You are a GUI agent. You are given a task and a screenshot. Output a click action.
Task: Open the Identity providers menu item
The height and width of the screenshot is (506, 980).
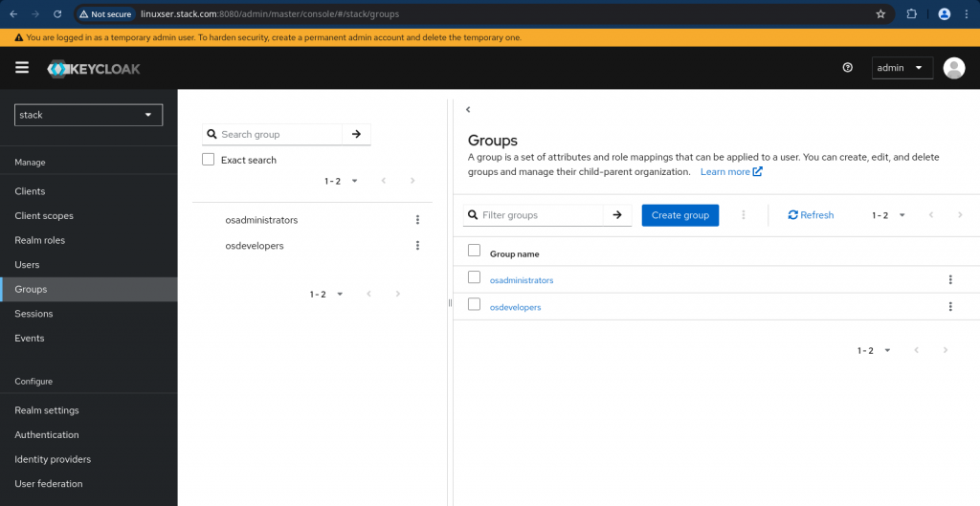[x=53, y=459]
